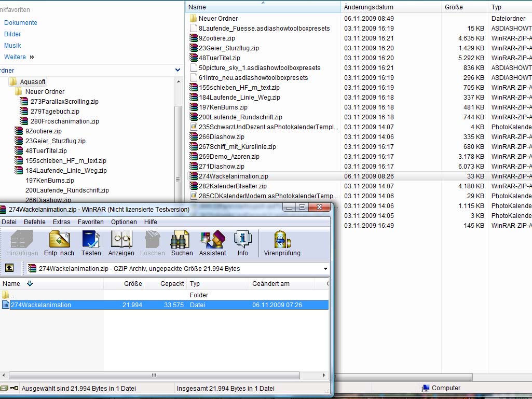Select 269Demo_Azoren.zip in file list
532x399 pixels.
229,157
